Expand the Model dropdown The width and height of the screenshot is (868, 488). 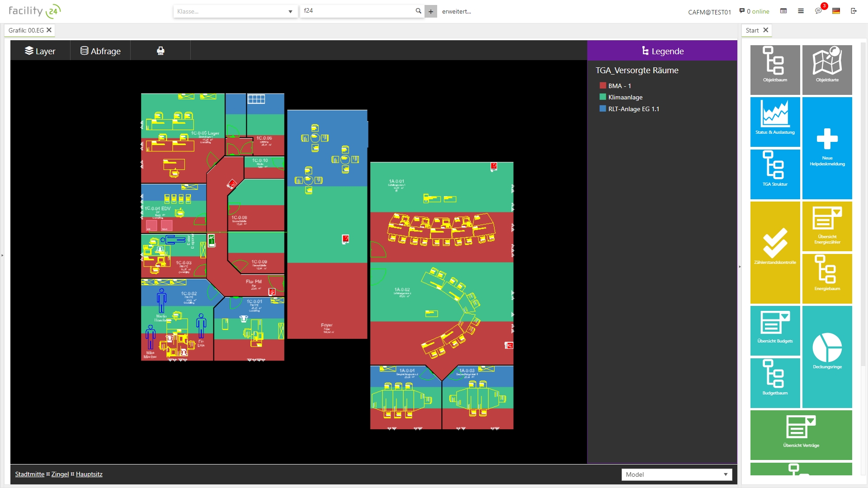(676, 474)
